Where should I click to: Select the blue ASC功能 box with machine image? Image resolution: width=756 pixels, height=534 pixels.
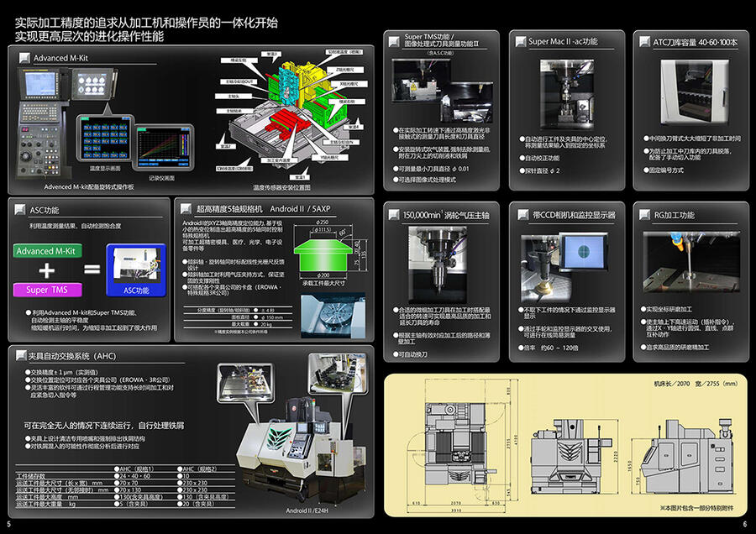tap(135, 270)
